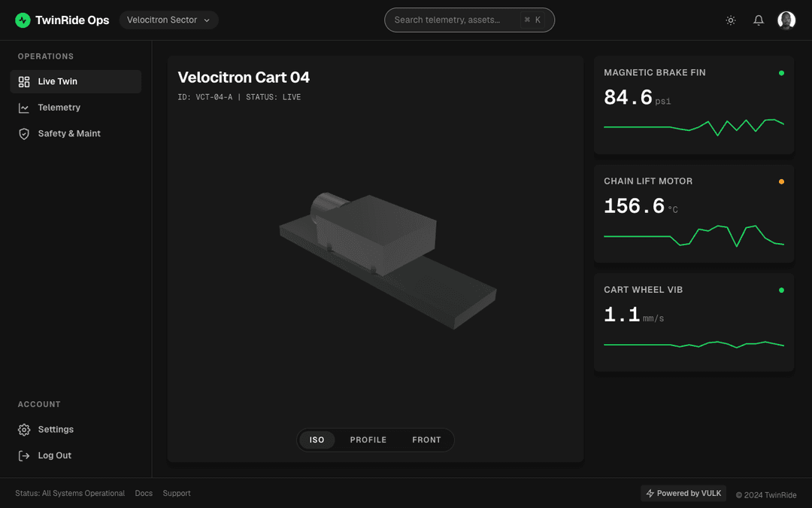The width and height of the screenshot is (812, 508).
Task: Click the Safety & Maint shield icon
Action: point(24,134)
